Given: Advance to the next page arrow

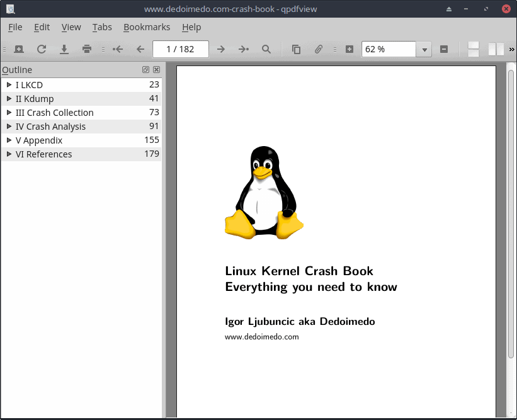Looking at the screenshot, I should click(x=221, y=49).
